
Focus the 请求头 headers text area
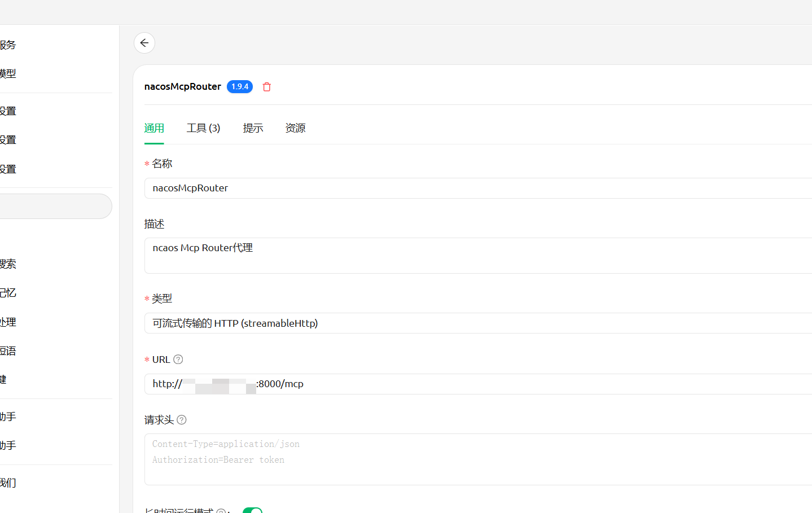pyautogui.click(x=478, y=459)
